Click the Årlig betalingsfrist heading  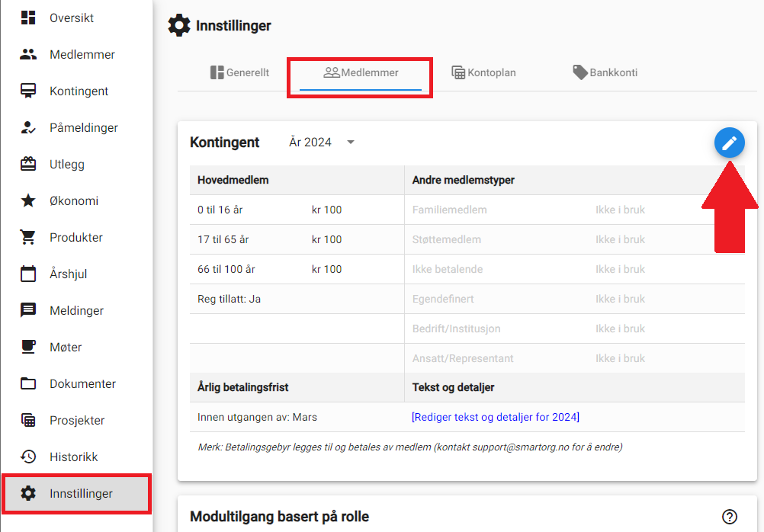click(242, 387)
